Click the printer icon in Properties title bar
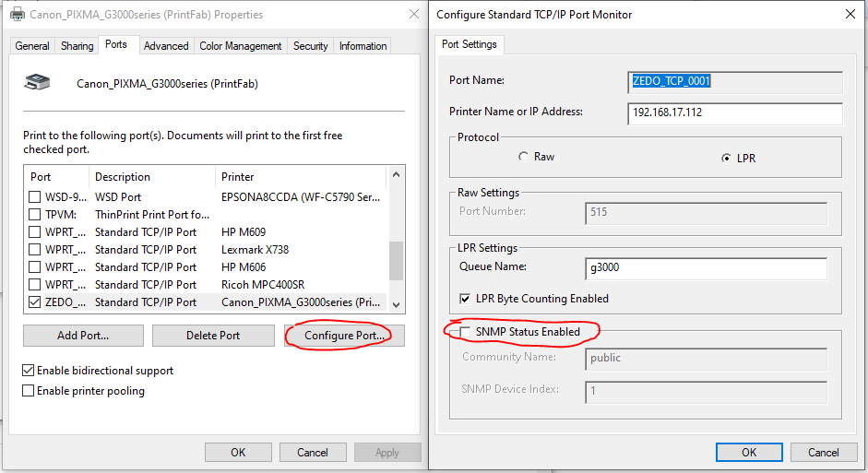Image resolution: width=868 pixels, height=473 pixels. tap(17, 15)
